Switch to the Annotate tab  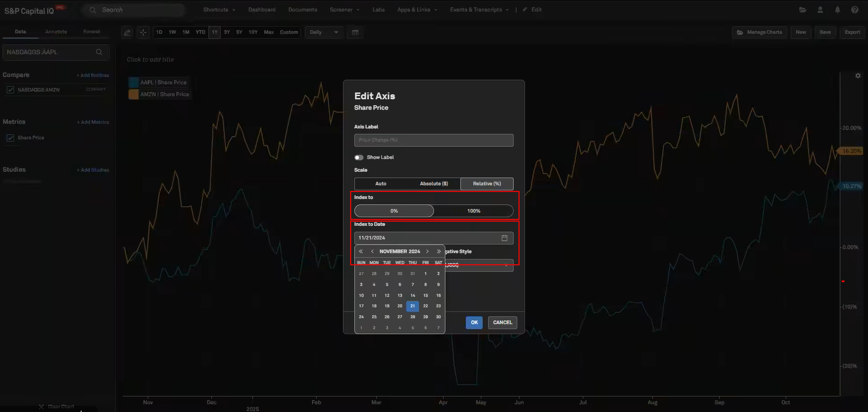(56, 32)
